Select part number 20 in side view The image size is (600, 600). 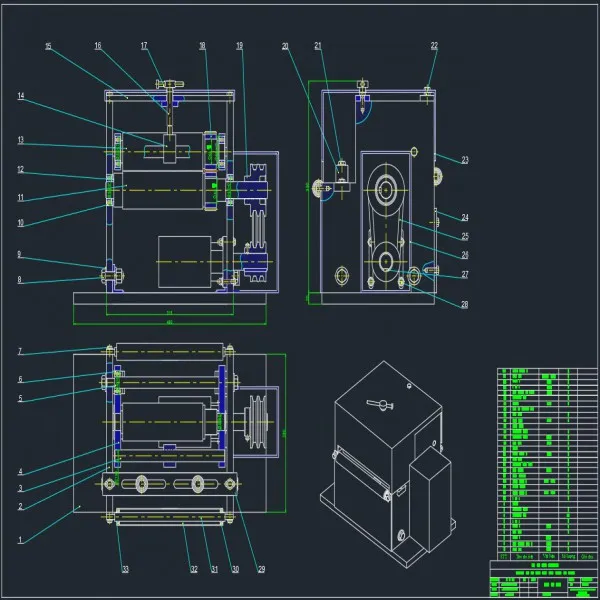pos(285,46)
